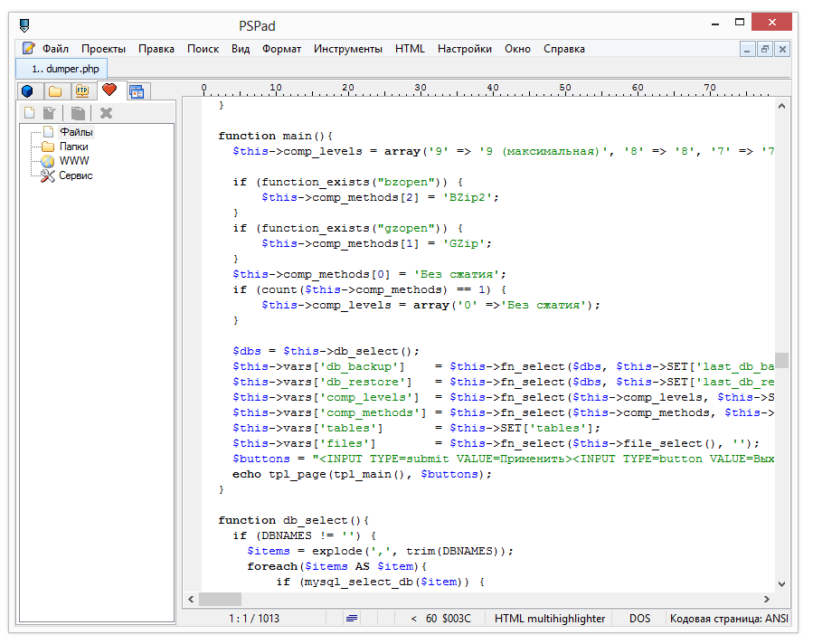The height and width of the screenshot is (644, 813).
Task: Open the Файл menu
Action: (x=55, y=49)
